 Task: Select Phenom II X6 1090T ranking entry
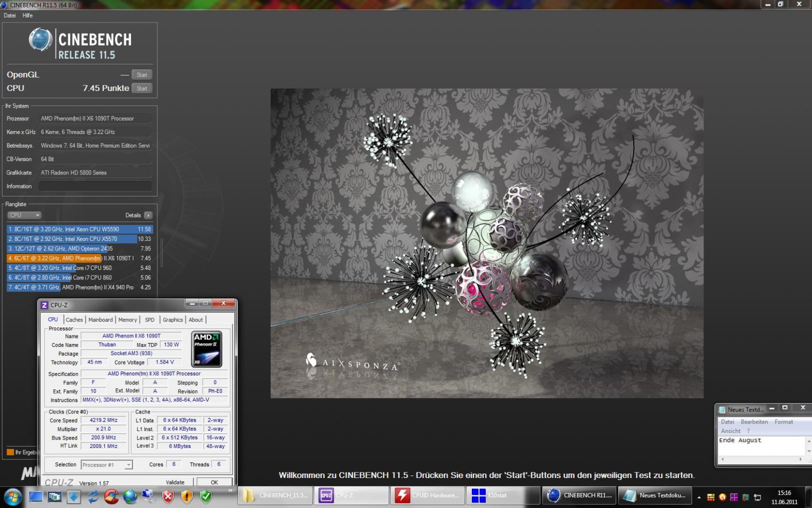coord(80,258)
